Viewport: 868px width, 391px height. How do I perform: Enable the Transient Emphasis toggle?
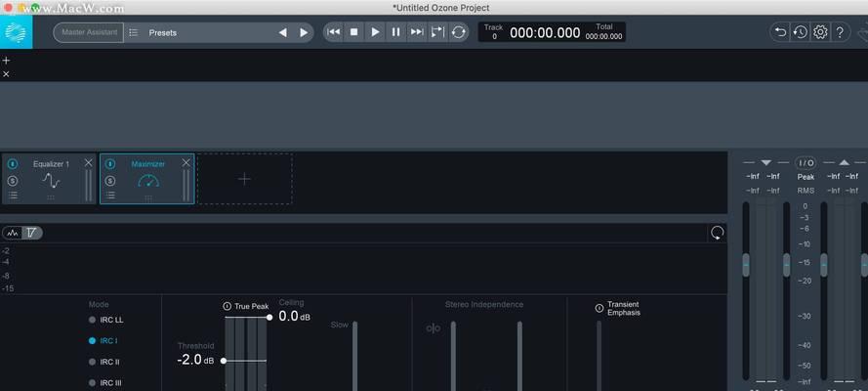coord(599,309)
